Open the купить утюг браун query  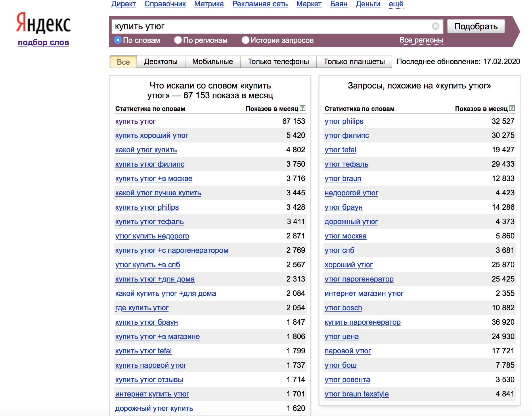point(146,322)
